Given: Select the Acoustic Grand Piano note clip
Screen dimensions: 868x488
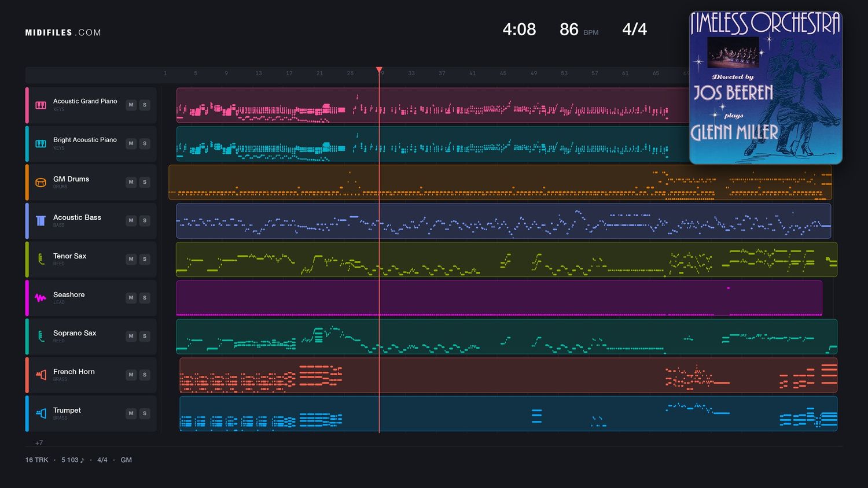Looking at the screenshot, I should click(432, 105).
